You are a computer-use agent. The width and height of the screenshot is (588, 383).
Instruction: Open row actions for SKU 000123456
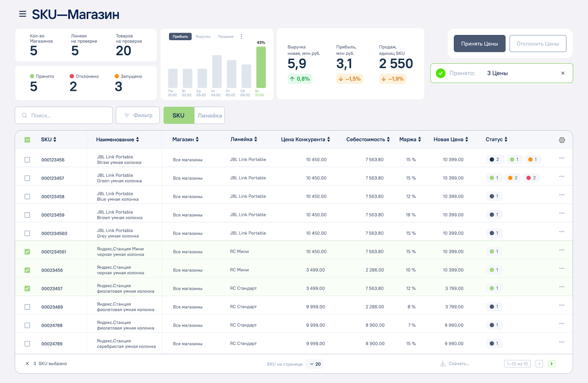point(562,158)
